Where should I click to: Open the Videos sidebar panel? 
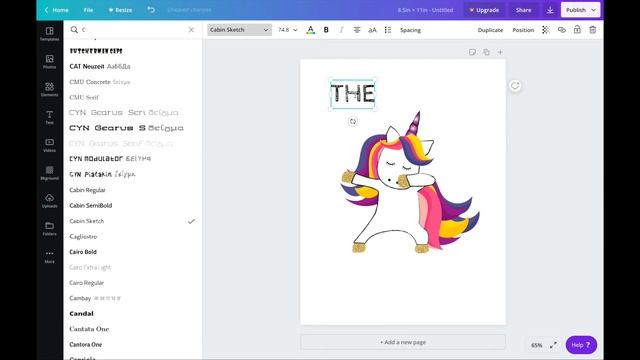(49, 145)
